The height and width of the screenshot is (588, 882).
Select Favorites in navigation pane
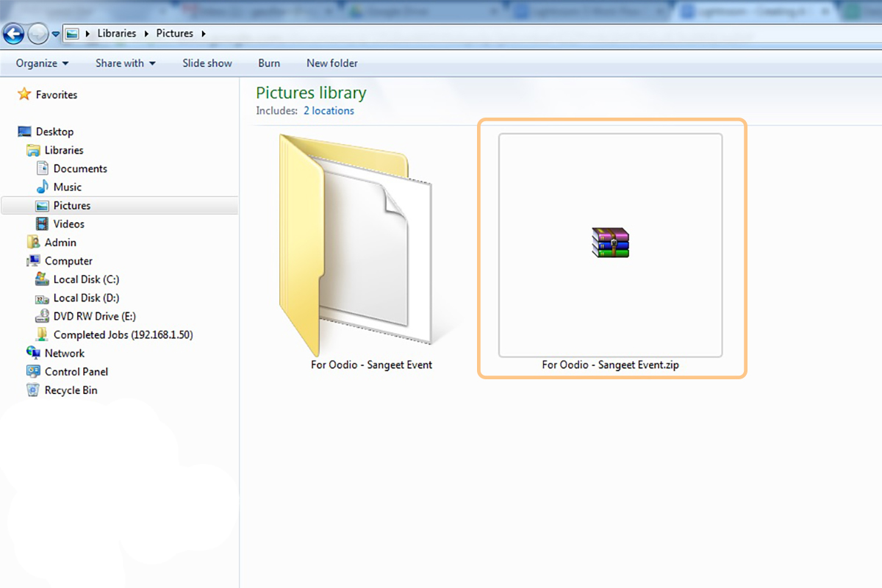(x=57, y=95)
